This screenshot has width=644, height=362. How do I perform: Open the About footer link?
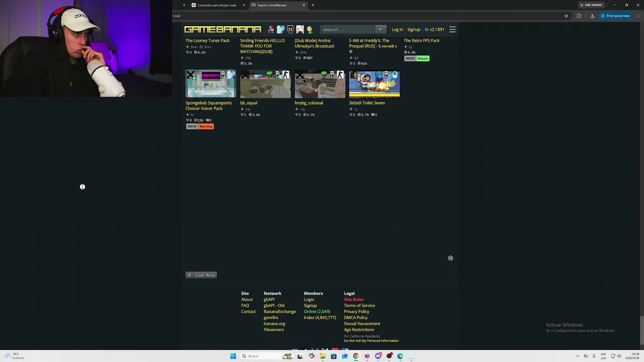247,300
